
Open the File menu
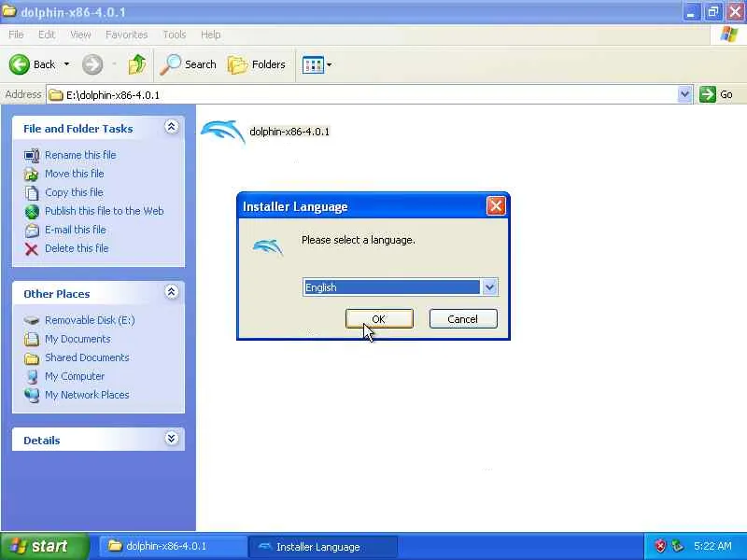coord(16,35)
